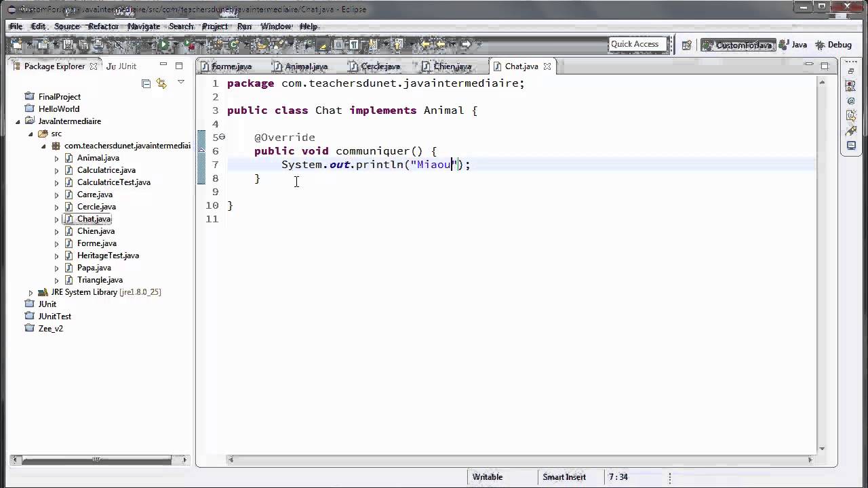This screenshot has width=868, height=488.
Task: Click the editor vertical scrollbar up arrow
Action: (x=822, y=81)
